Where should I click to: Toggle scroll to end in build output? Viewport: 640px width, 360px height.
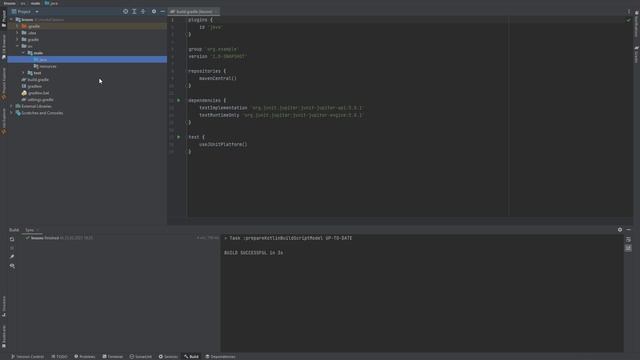[628, 248]
